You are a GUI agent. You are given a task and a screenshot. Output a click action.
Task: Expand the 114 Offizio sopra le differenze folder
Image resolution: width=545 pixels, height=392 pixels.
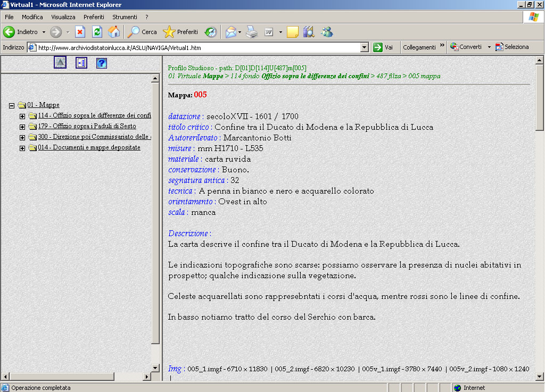22,116
